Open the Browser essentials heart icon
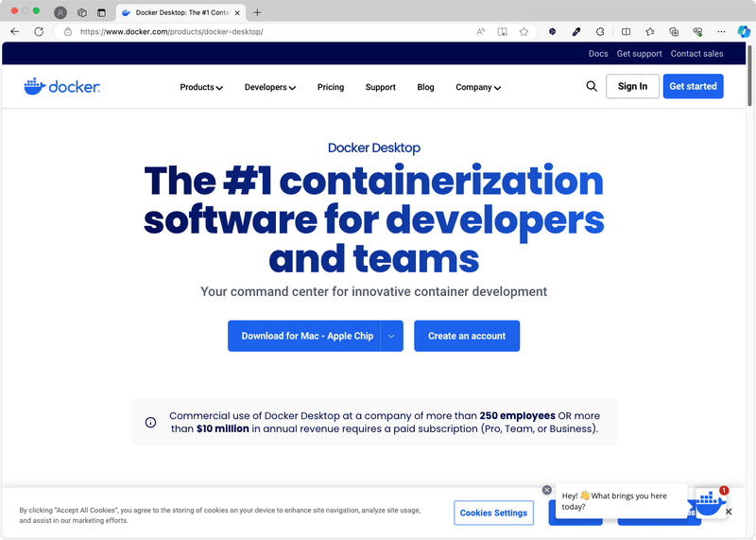This screenshot has height=540, width=756. tap(697, 32)
